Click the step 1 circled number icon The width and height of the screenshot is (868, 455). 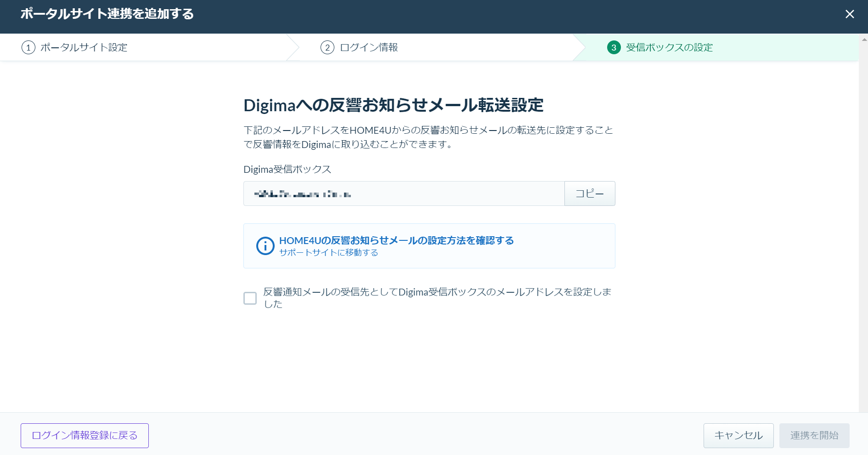28,47
